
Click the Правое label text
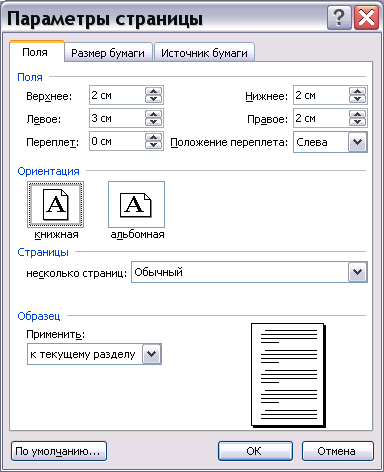(267, 119)
